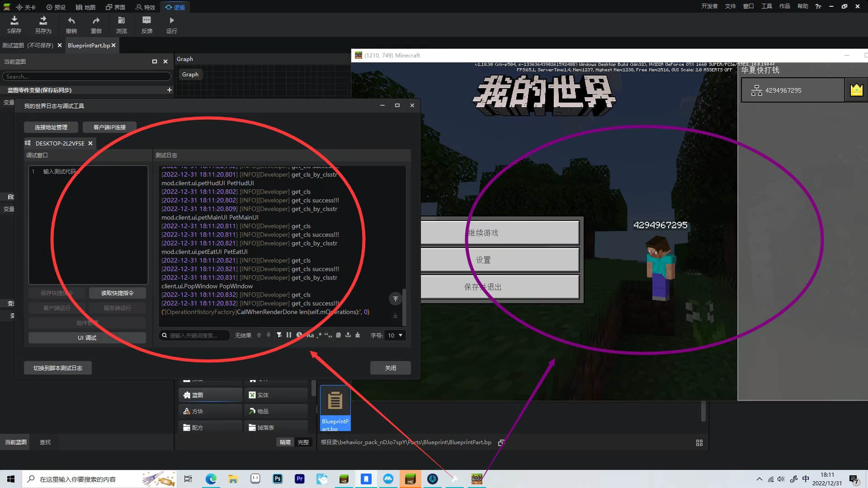Open the 文件 file menu
This screenshot has height=488, width=868.
(730, 6)
